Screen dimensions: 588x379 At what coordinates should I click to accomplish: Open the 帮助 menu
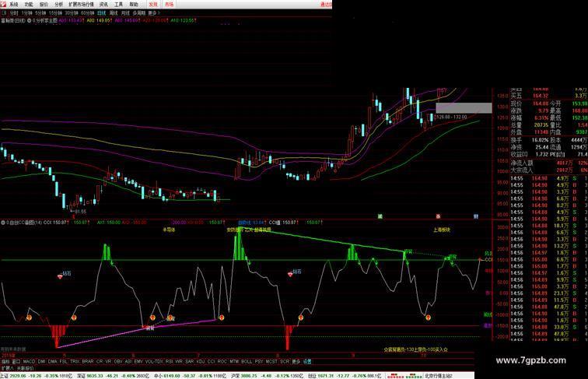[x=134, y=5]
